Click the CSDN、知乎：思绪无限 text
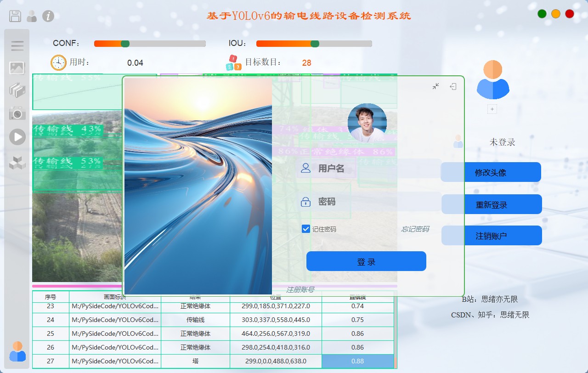588x373 pixels. pyautogui.click(x=490, y=315)
